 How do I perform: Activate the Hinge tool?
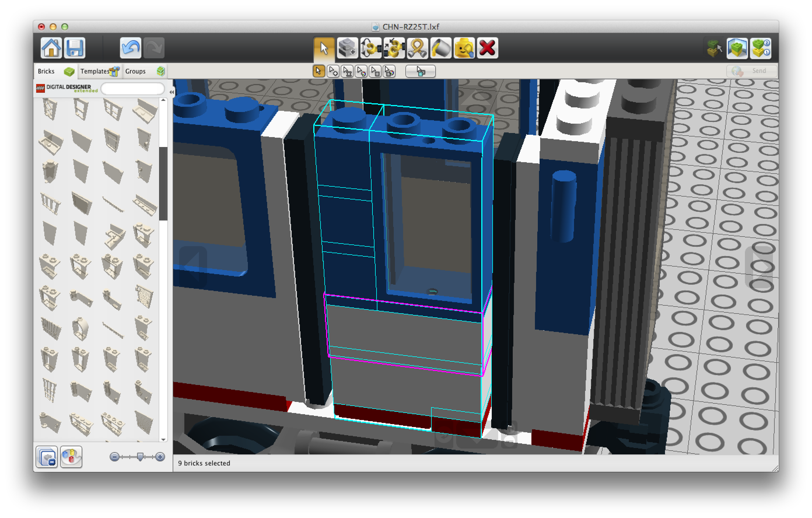pyautogui.click(x=371, y=48)
